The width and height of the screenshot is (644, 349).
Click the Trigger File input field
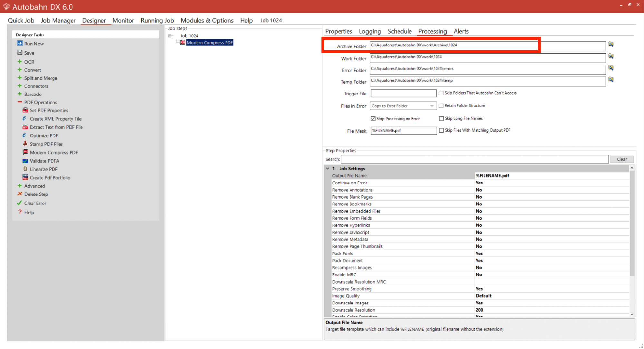(403, 93)
